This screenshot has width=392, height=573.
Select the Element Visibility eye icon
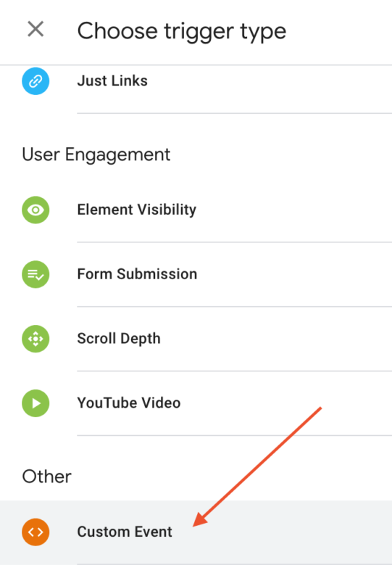(36, 210)
